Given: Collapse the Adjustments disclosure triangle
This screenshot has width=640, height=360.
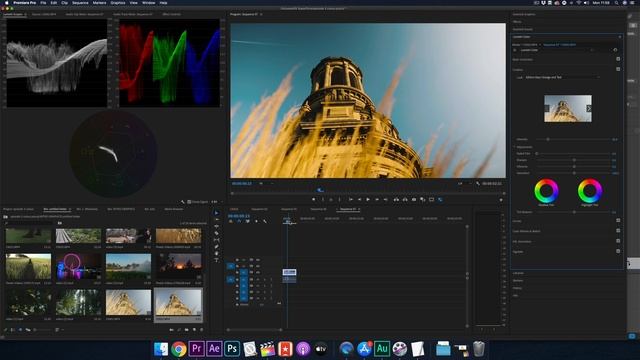Looking at the screenshot, I should pyautogui.click(x=514, y=147).
